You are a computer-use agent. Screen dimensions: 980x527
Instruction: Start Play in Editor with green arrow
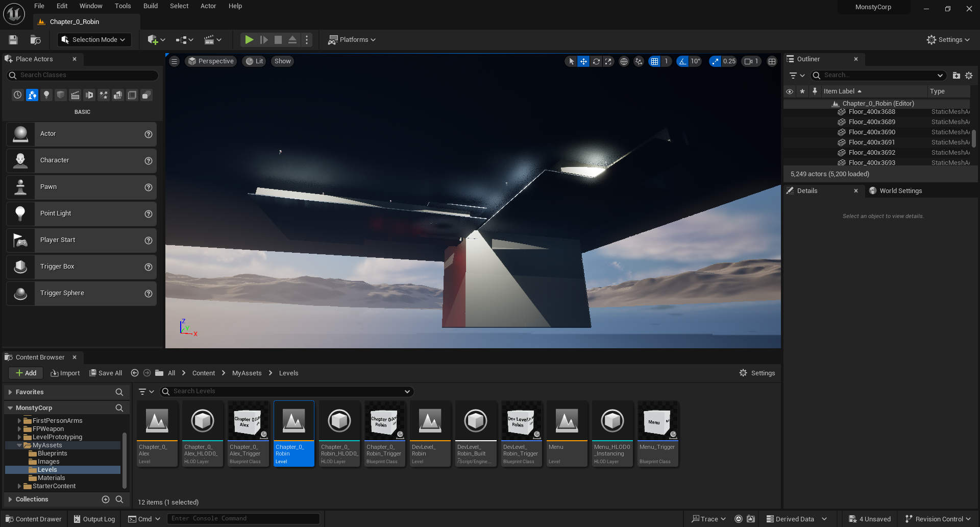click(x=249, y=40)
